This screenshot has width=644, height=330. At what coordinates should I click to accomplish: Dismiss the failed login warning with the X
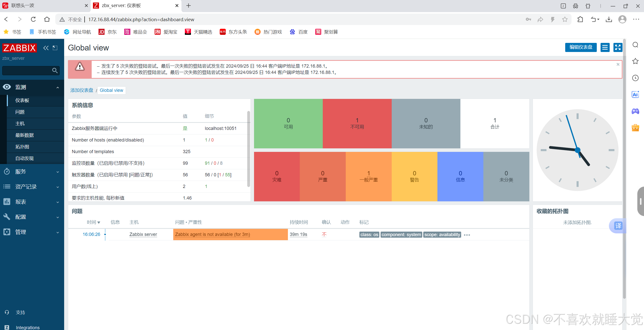(618, 64)
